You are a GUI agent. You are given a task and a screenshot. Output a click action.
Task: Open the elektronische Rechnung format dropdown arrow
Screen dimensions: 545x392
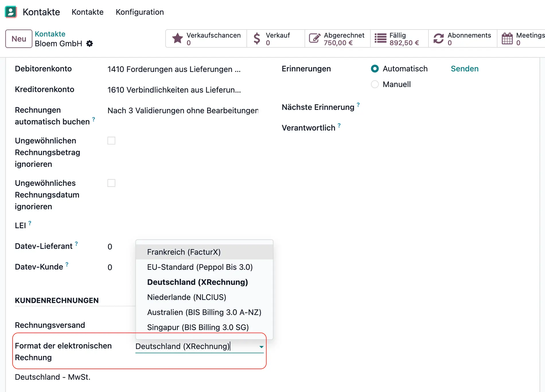pyautogui.click(x=261, y=346)
